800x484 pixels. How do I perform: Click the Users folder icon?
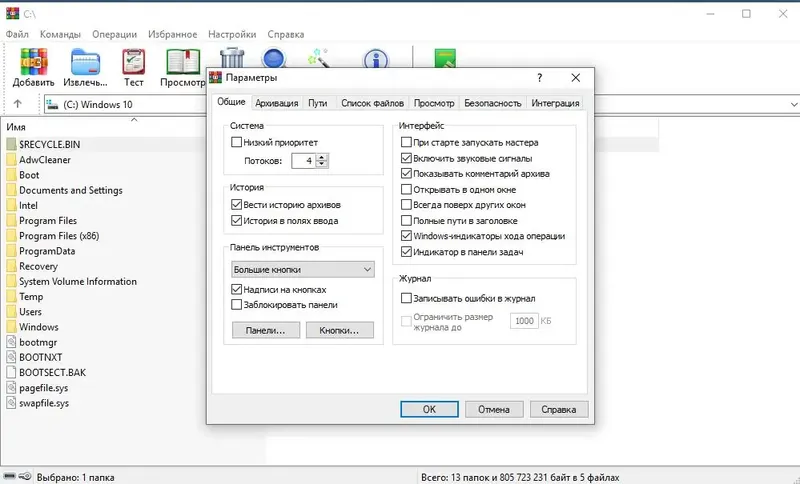point(12,312)
